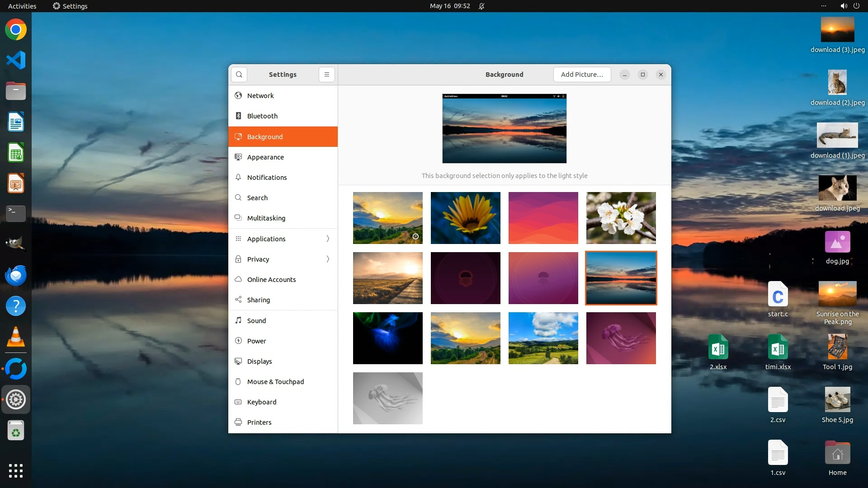Screen dimensions: 868x488
Task: Expand the Privacy settings chevron
Action: (328, 259)
